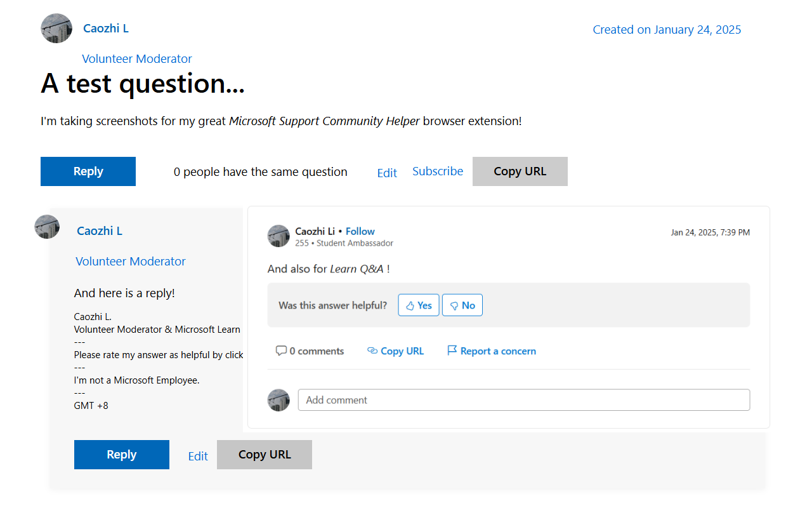Click the thumbs-up Yes button
This screenshot has width=812, height=508.
coord(419,305)
